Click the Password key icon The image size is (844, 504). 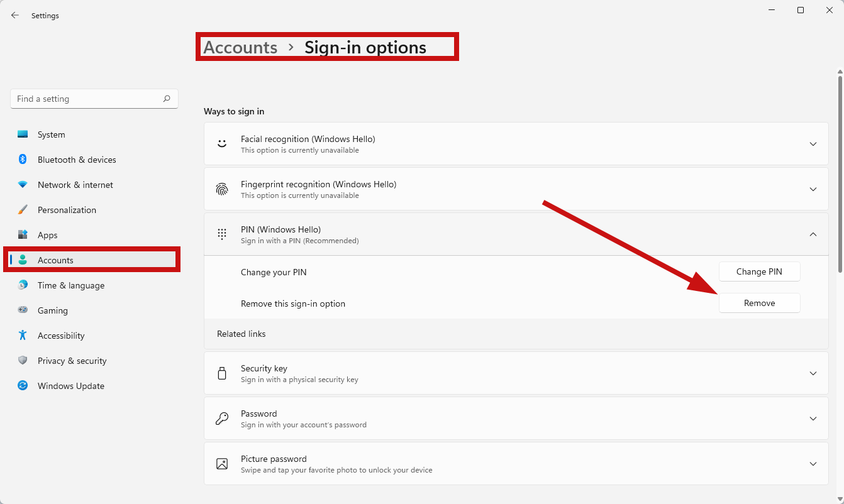(222, 419)
